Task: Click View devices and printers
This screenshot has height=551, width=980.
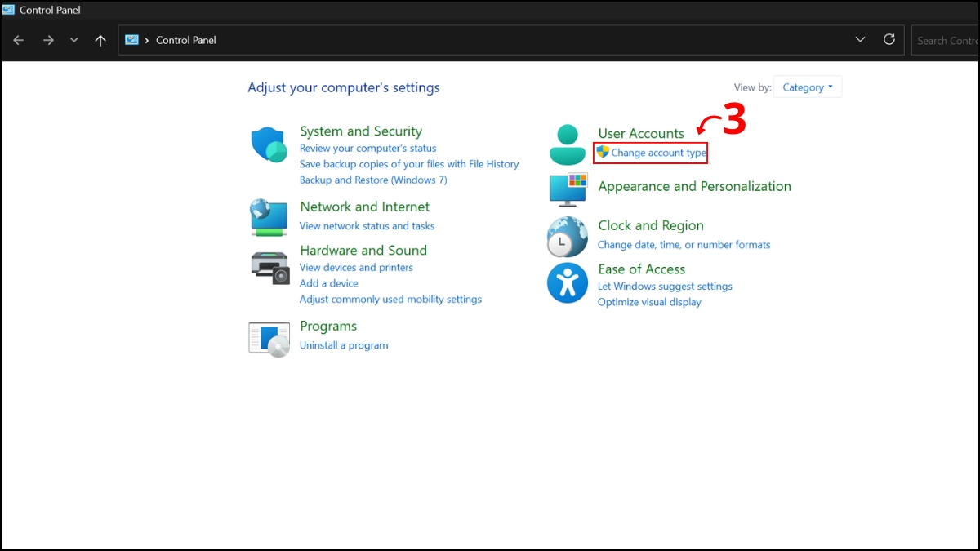Action: pyautogui.click(x=356, y=267)
